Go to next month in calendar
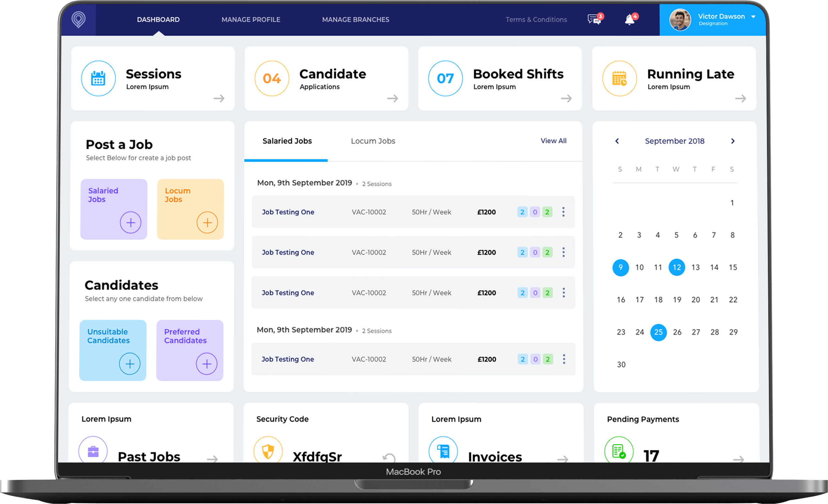 tap(733, 141)
